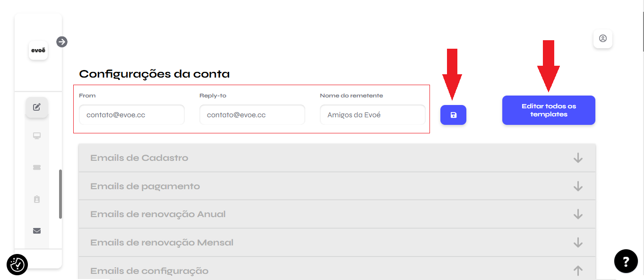Screen dimensions: 644x280
Task: Open the user profile icon top right
Action: coord(603,39)
